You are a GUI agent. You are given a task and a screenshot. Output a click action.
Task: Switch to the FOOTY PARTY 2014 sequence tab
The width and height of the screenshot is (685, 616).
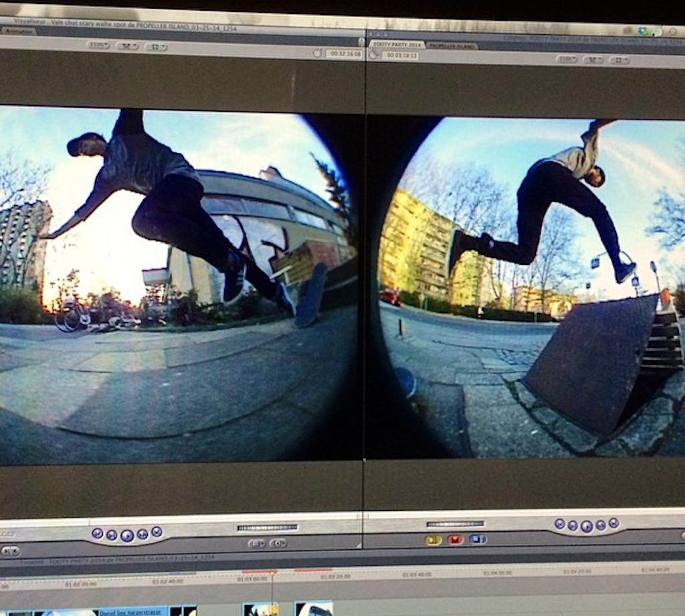(399, 45)
